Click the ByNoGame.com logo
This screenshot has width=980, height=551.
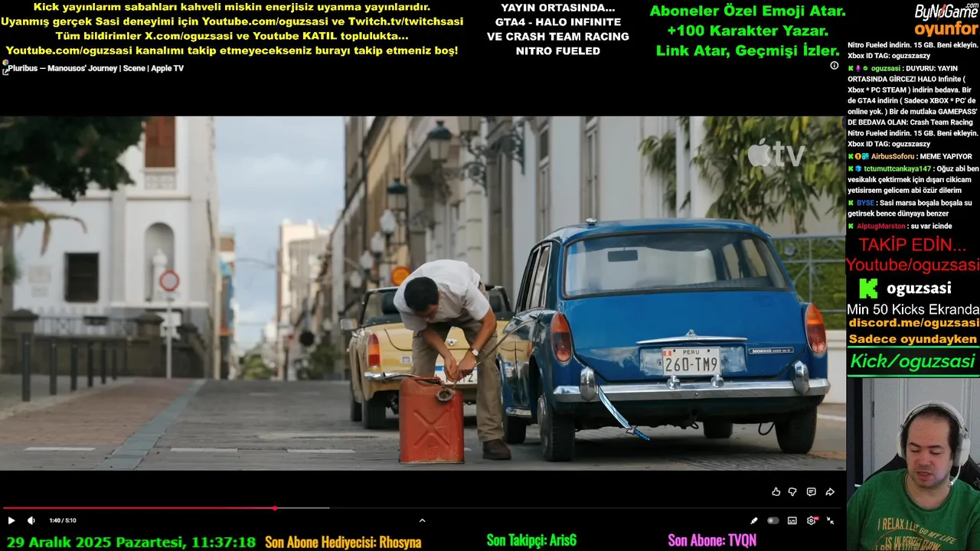(x=946, y=11)
